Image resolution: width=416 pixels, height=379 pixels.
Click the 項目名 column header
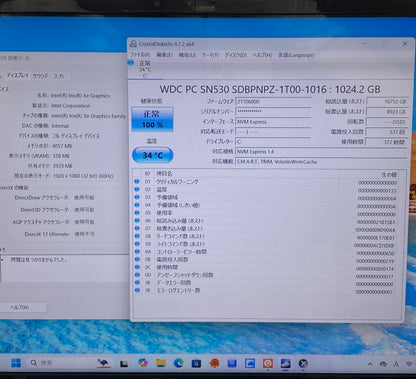point(164,174)
